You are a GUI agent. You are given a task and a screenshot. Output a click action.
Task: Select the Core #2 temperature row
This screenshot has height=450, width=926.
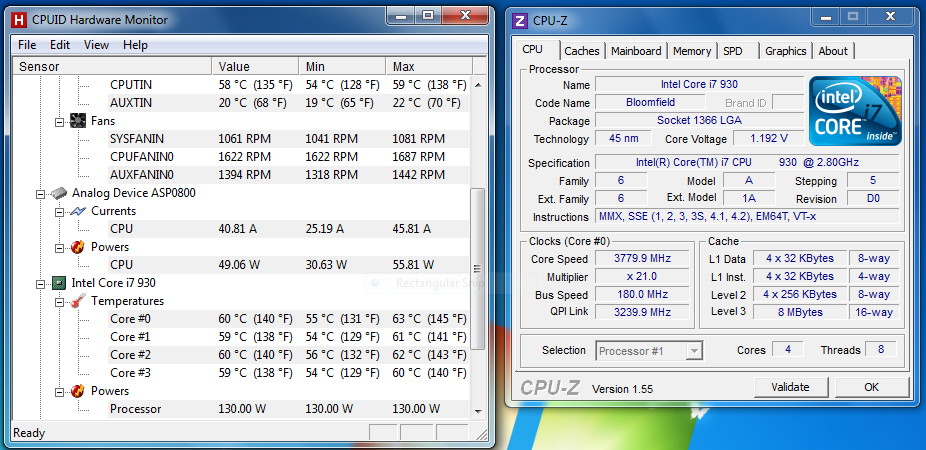(x=289, y=355)
